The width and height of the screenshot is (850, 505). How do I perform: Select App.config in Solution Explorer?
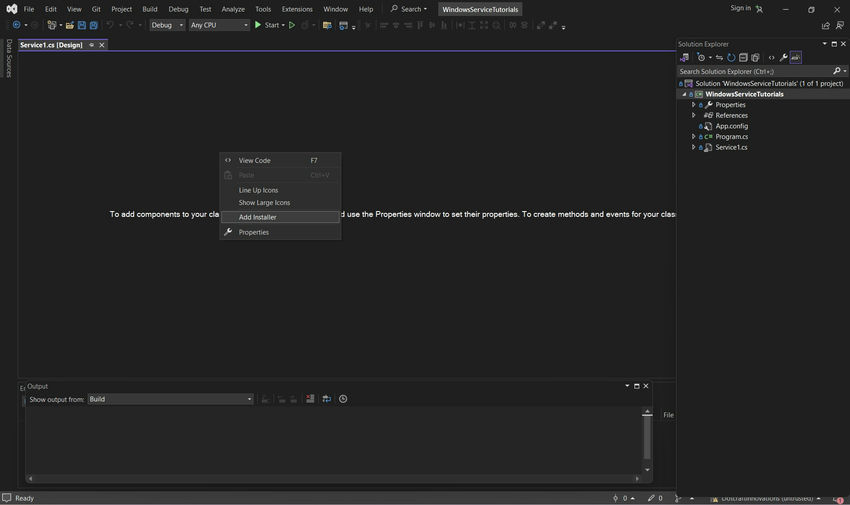point(731,126)
